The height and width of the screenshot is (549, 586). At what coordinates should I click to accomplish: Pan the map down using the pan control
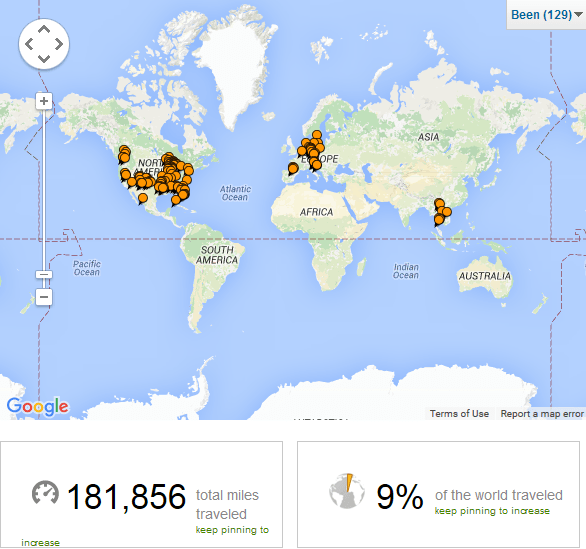44,59
